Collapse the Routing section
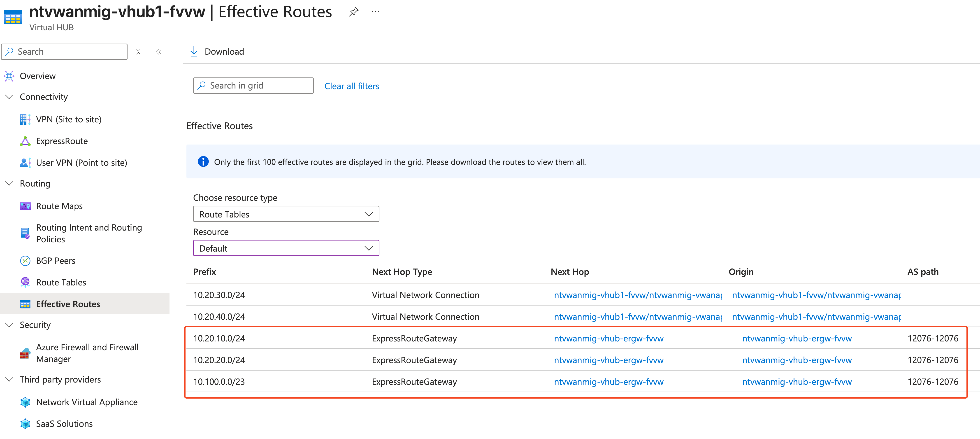Viewport: 980px width, 439px height. 9,184
